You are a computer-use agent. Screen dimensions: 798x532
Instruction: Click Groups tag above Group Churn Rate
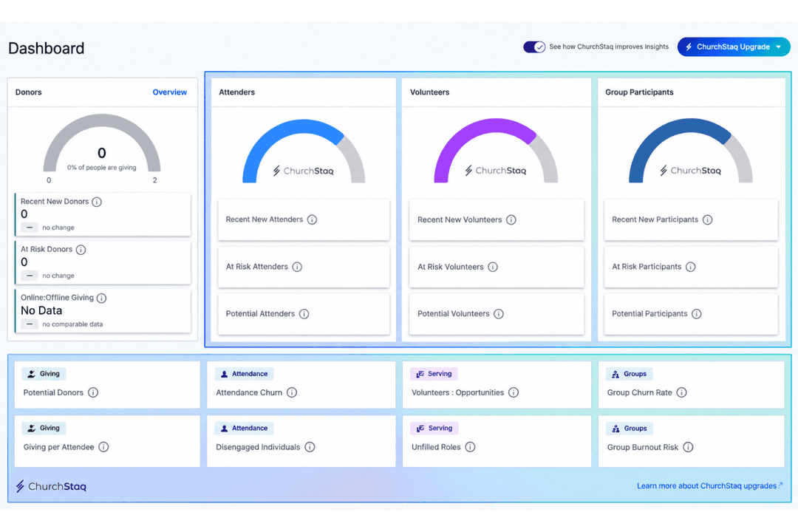coord(630,374)
